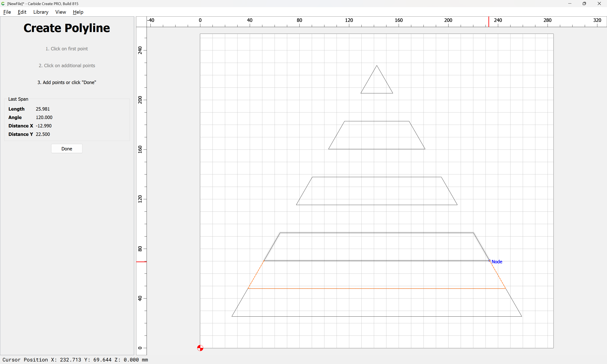This screenshot has height=364, width=607.
Task: Minimize the Carbide Create window
Action: [x=570, y=3]
